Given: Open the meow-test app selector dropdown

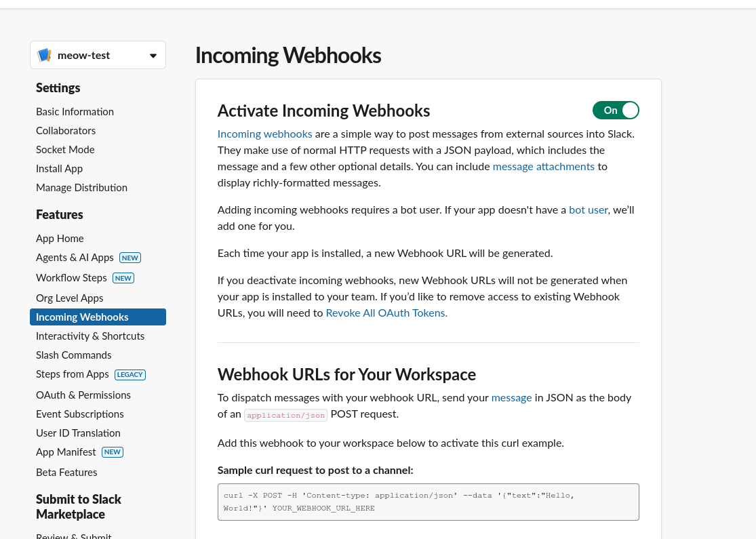Looking at the screenshot, I should tap(153, 56).
